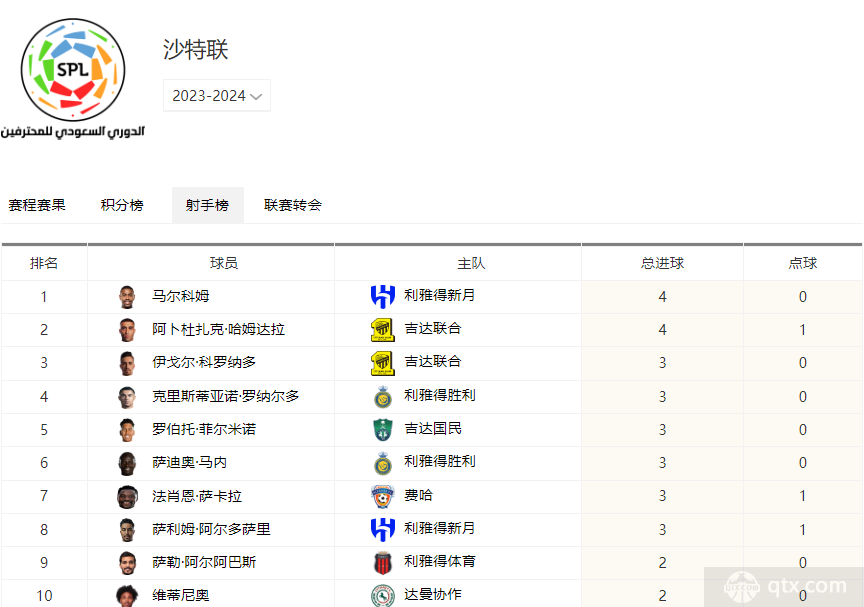Click the 阿卜杜扎克·哈姆达拉 player avatar

127,330
